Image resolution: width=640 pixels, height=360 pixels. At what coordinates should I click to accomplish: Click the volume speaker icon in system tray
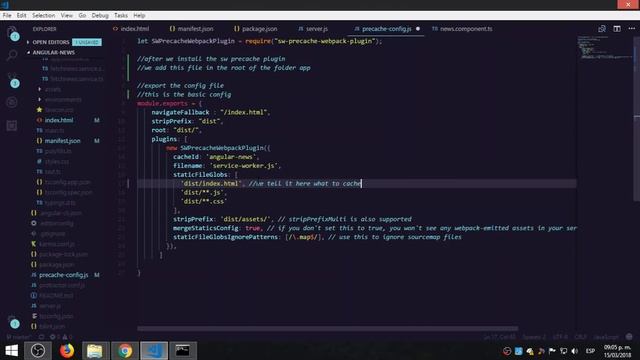coord(575,351)
